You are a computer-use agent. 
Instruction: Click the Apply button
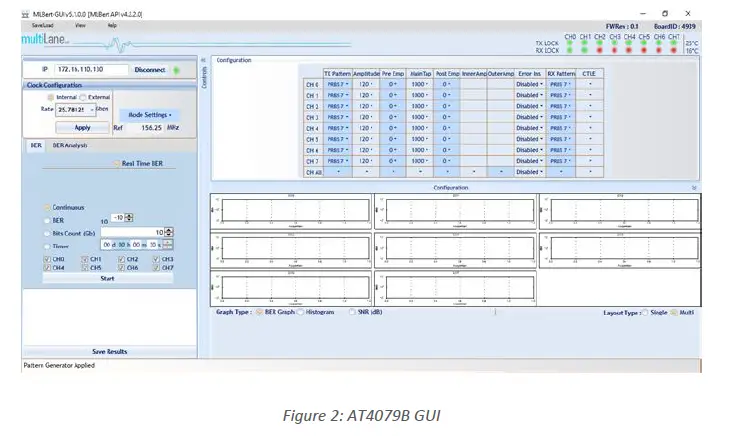tap(82, 127)
